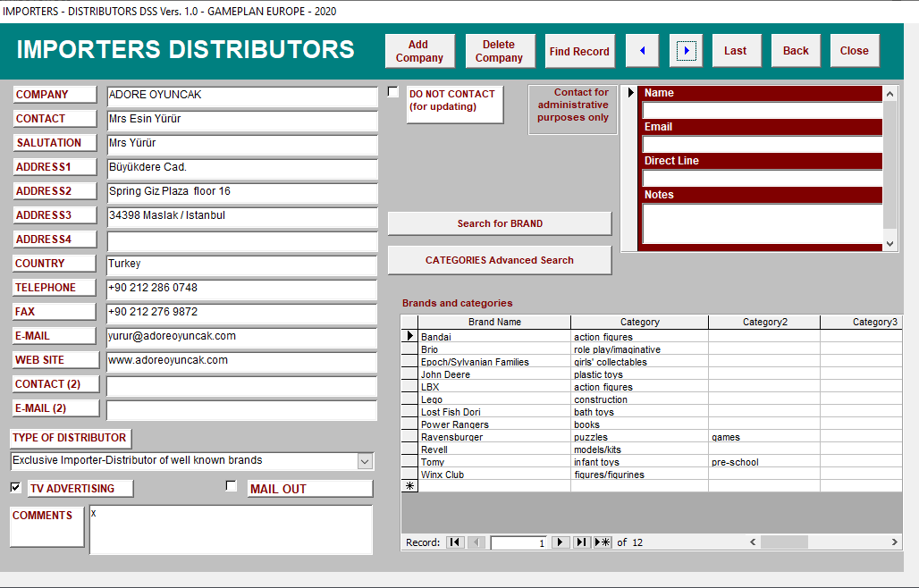The height and width of the screenshot is (588, 919).
Task: Go to next company with right arrow
Action: [x=686, y=51]
